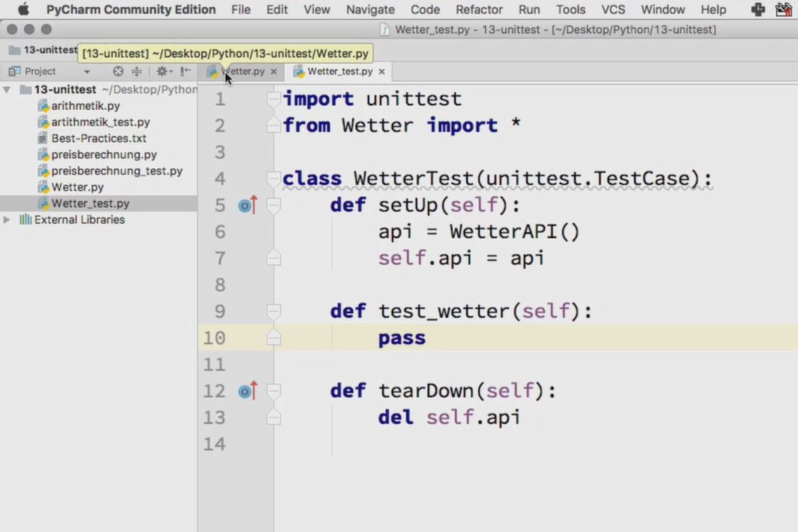
Task: Collapse the 13-unittest project root node
Action: 7,90
